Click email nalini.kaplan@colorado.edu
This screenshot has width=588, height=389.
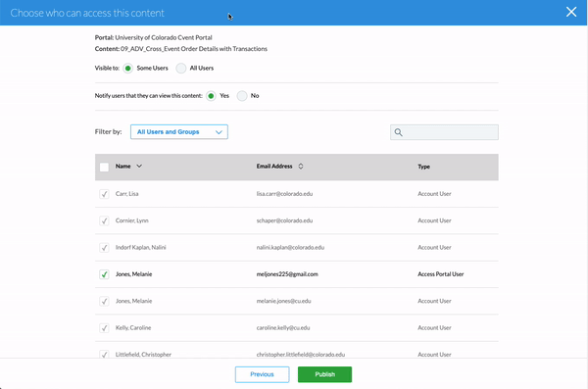(x=290, y=247)
